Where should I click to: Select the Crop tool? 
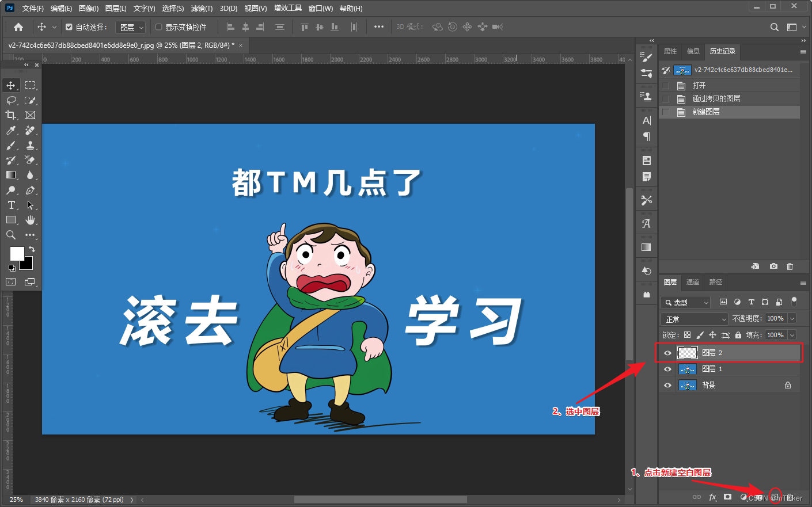pyautogui.click(x=11, y=115)
